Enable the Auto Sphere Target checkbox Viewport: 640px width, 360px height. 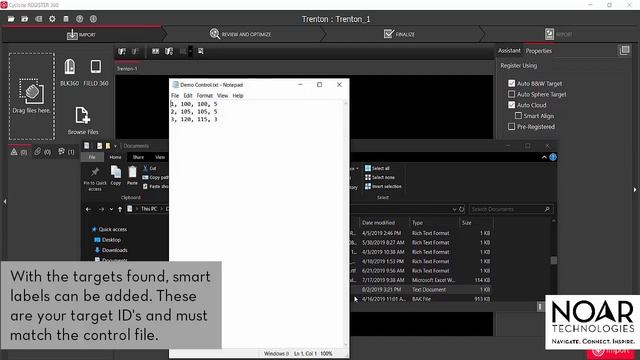[x=511, y=94]
